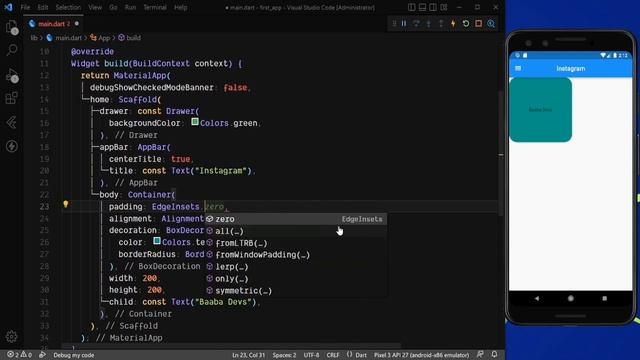
Task: Click the lightning bolt icon in activity bar
Action: pyautogui.click(x=12, y=146)
